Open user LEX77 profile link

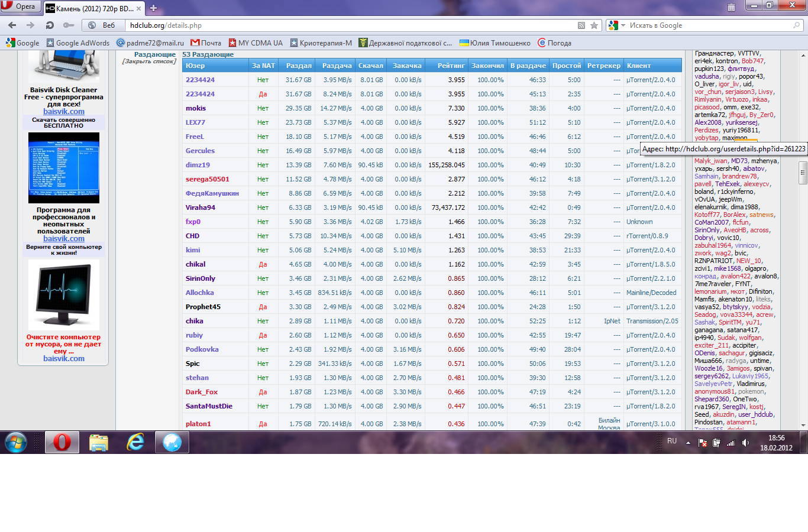[x=195, y=122]
